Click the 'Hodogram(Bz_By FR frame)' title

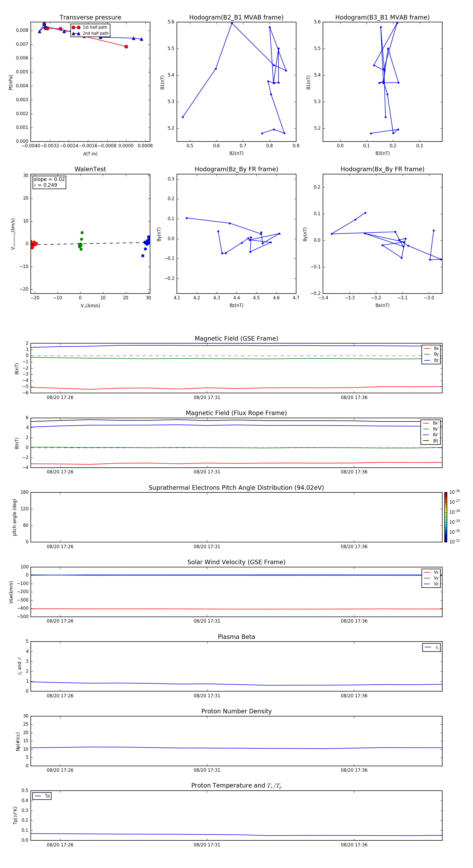click(236, 169)
